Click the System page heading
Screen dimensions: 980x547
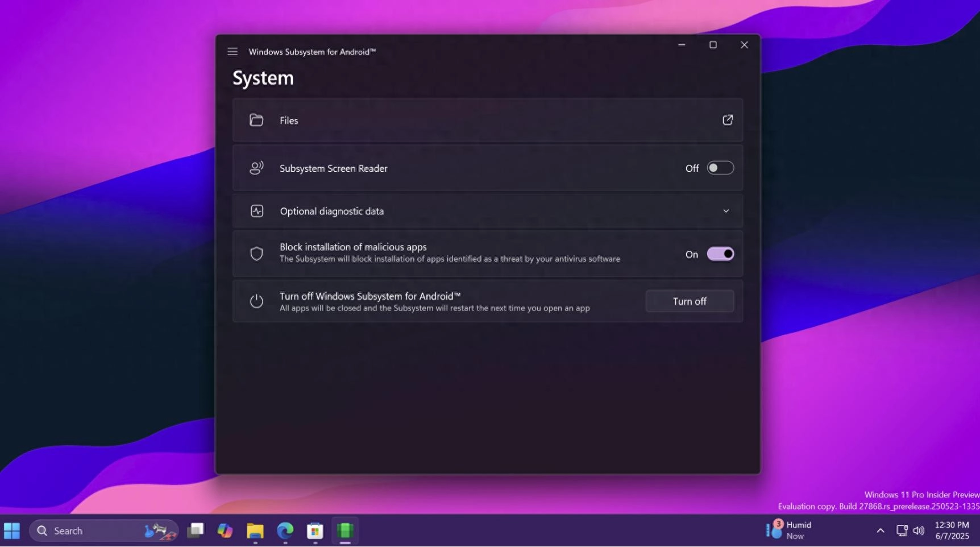(263, 78)
